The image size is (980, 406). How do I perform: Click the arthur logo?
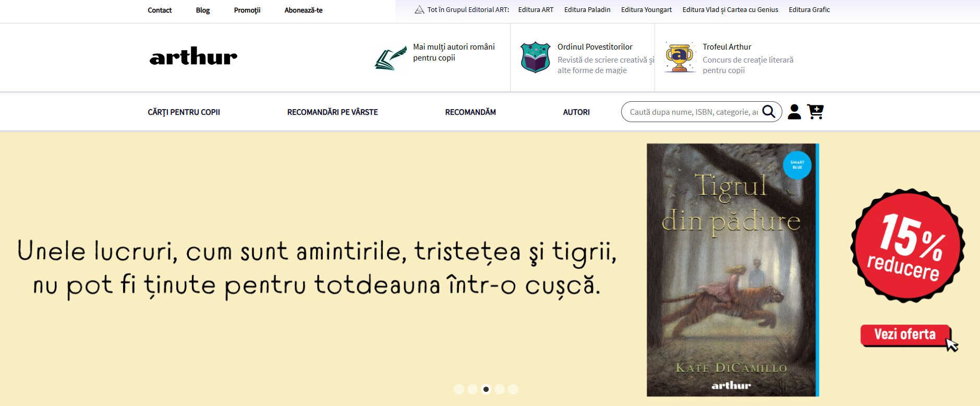[193, 57]
